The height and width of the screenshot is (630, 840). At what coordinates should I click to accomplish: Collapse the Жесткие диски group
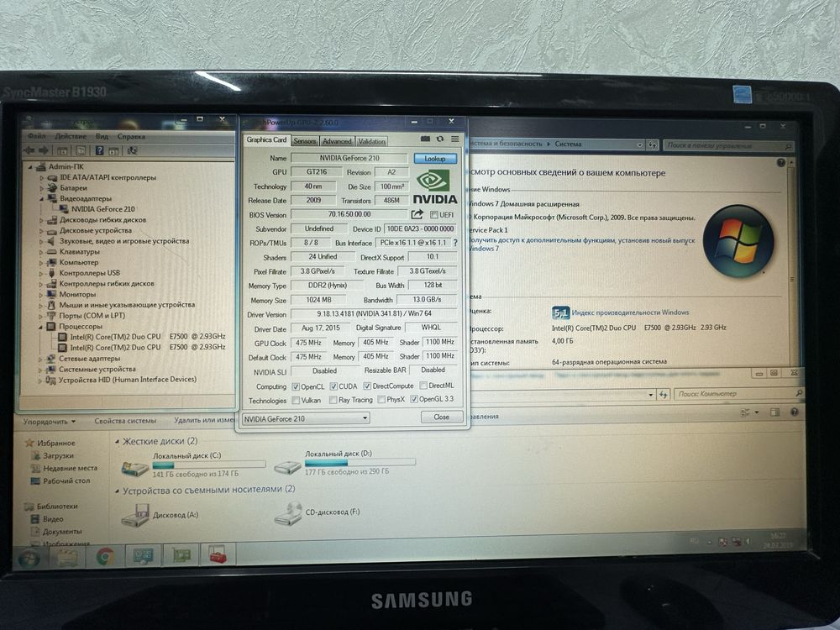117,442
